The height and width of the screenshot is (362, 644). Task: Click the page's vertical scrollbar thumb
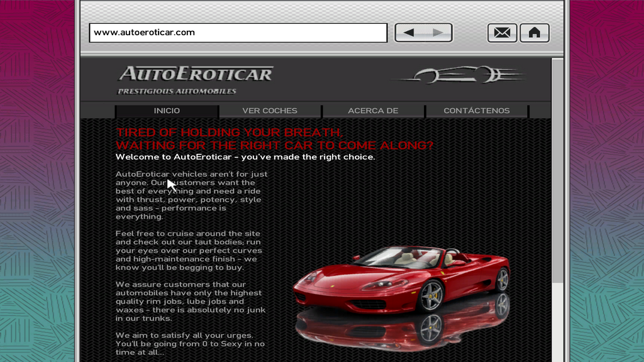(x=557, y=170)
